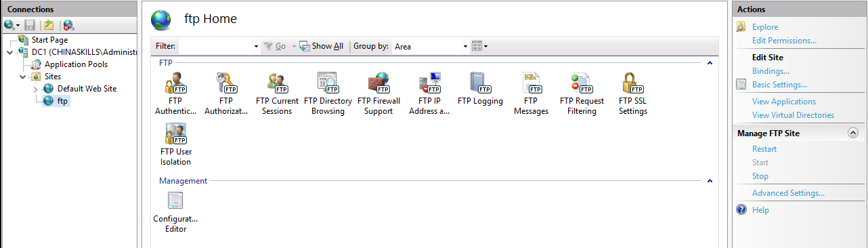This screenshot has height=248, width=868.
Task: Open FTP User Isolation feature
Action: click(175, 145)
